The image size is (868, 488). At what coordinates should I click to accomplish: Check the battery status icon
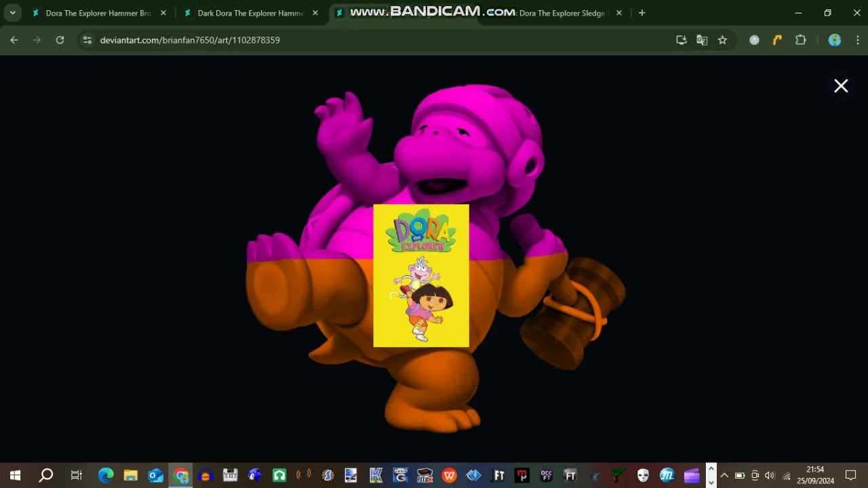coord(740,475)
